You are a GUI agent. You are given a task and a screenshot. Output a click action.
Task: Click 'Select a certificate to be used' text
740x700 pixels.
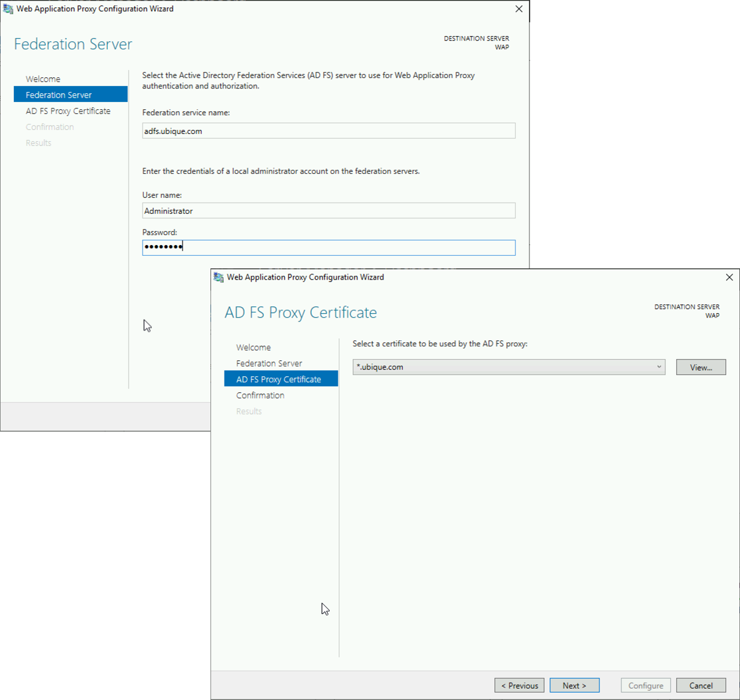[x=440, y=344]
